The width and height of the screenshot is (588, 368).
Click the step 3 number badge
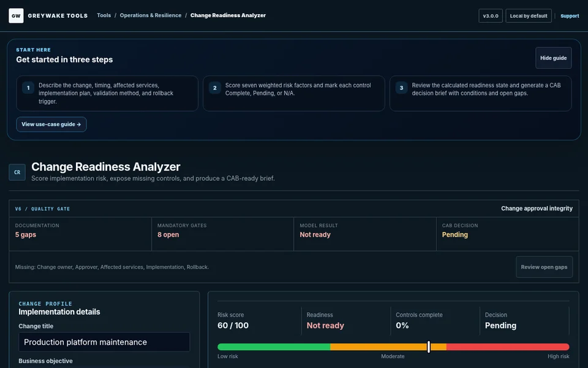402,88
